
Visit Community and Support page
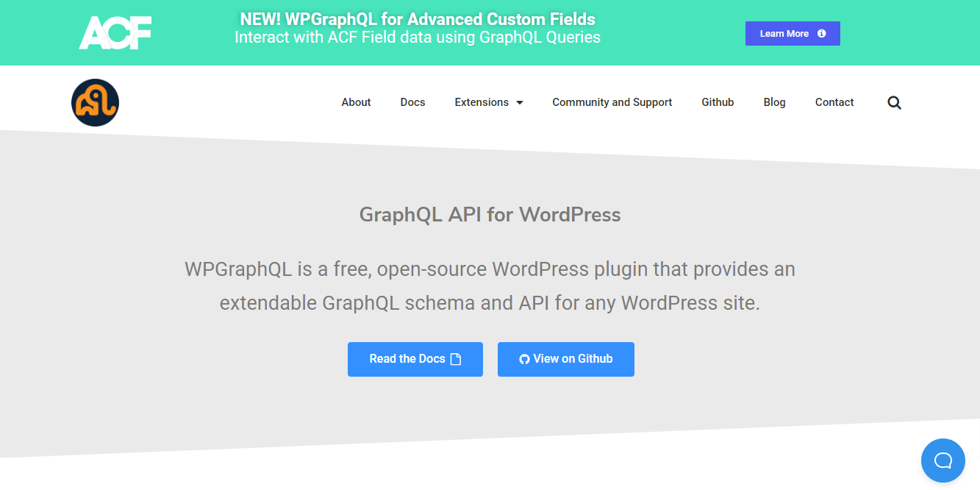coord(612,102)
